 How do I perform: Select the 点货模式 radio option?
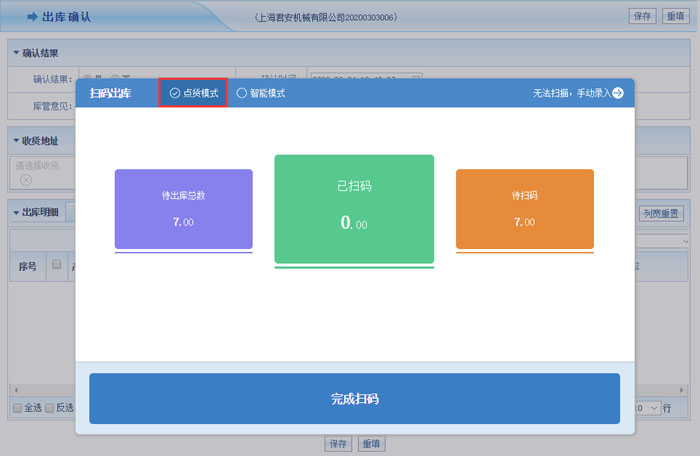coord(175,93)
